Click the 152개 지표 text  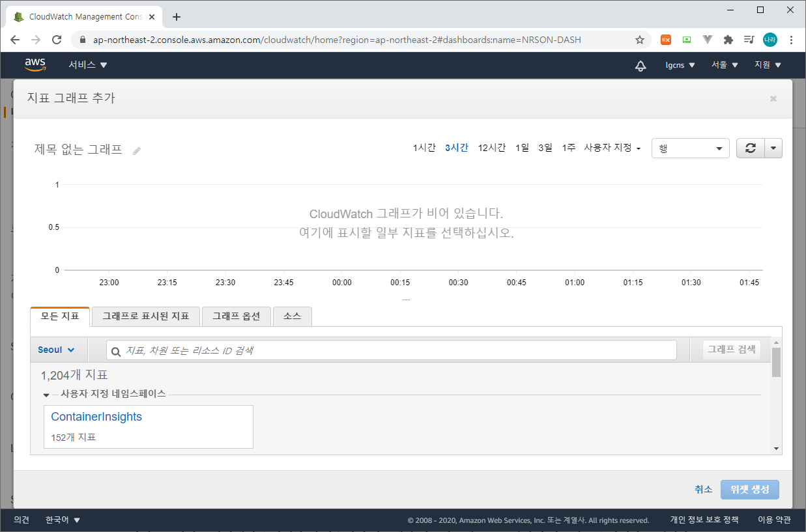73,438
